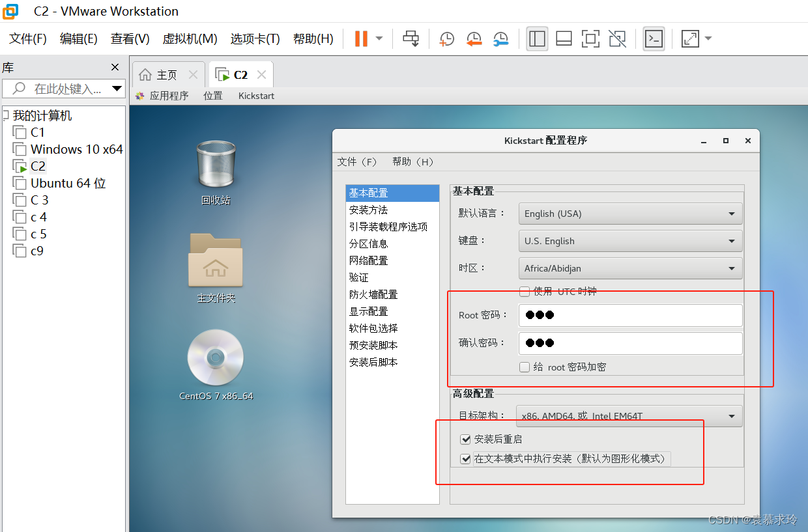The width and height of the screenshot is (808, 532).
Task: Open 选项卡(T) menu in VMware
Action: coord(255,39)
